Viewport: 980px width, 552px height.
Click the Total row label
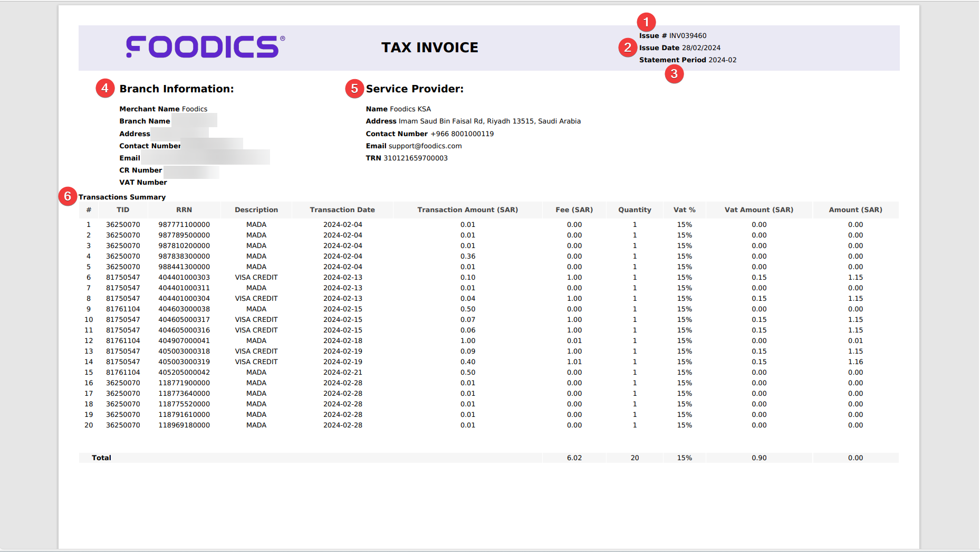[101, 458]
